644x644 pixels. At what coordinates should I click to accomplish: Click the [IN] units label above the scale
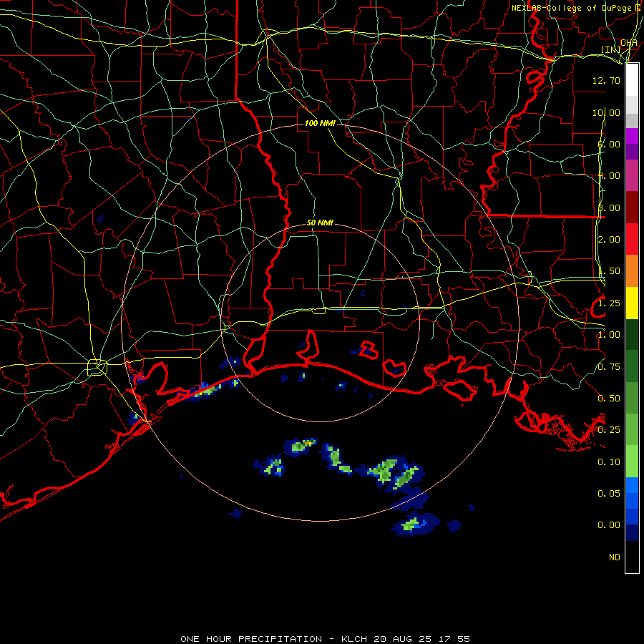coord(610,49)
